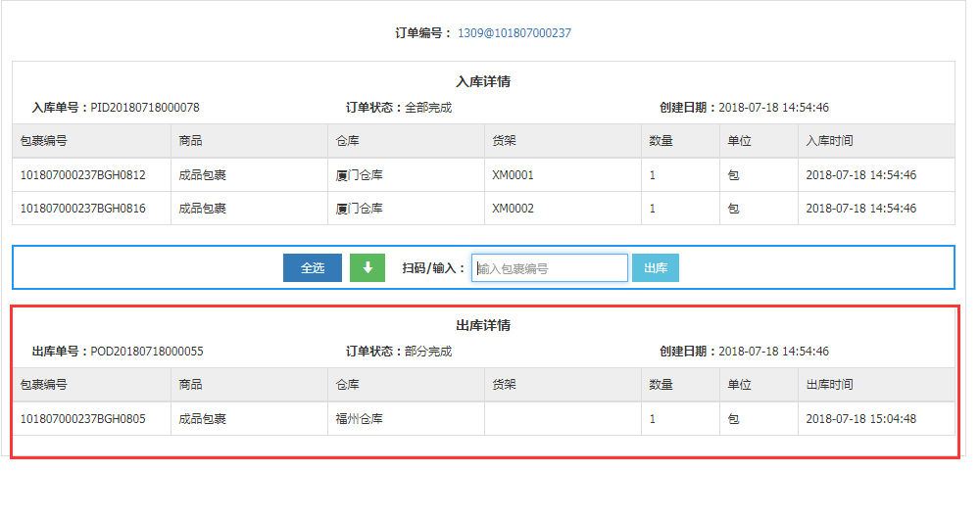980x519 pixels.
Task: Click the 入库详情 section title
Action: [x=483, y=82]
